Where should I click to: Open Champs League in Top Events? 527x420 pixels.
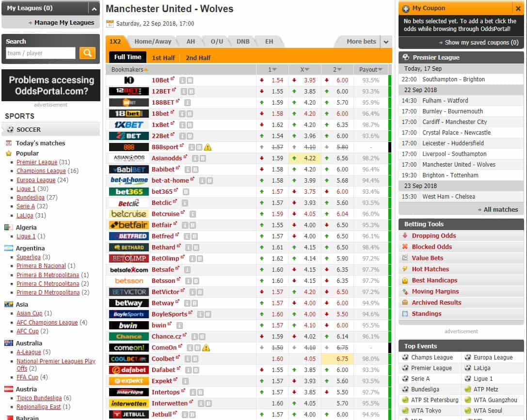[431, 357]
